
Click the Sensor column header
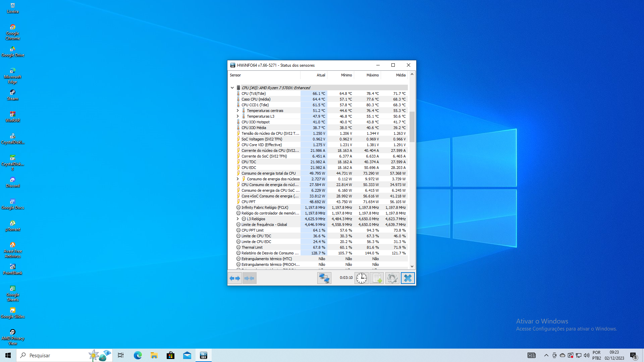(x=264, y=75)
